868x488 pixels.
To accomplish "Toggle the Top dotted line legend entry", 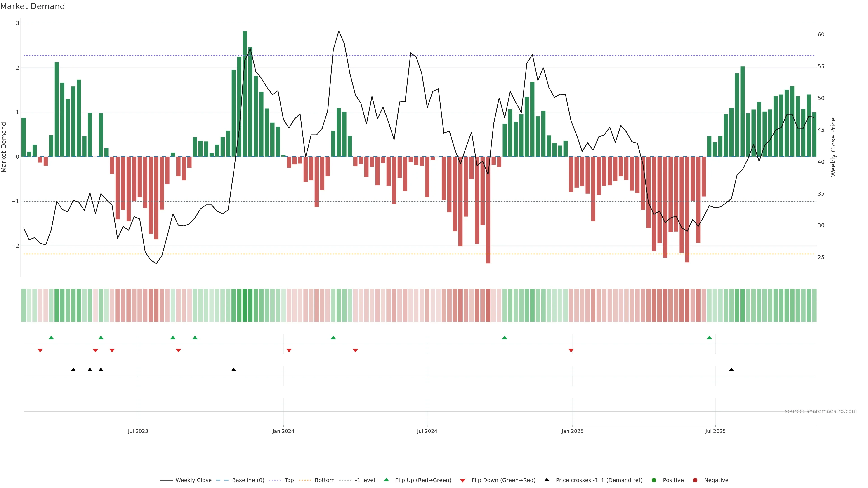I will click(x=289, y=480).
